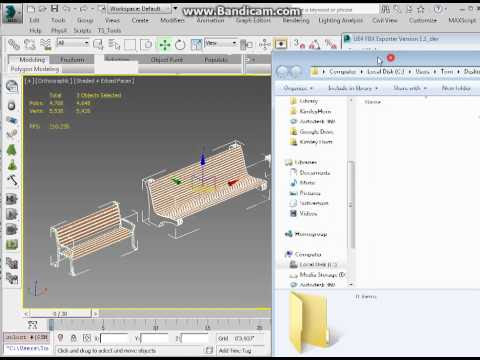
Task: Toggle the 3D Snaps button
Action: (x=299, y=44)
